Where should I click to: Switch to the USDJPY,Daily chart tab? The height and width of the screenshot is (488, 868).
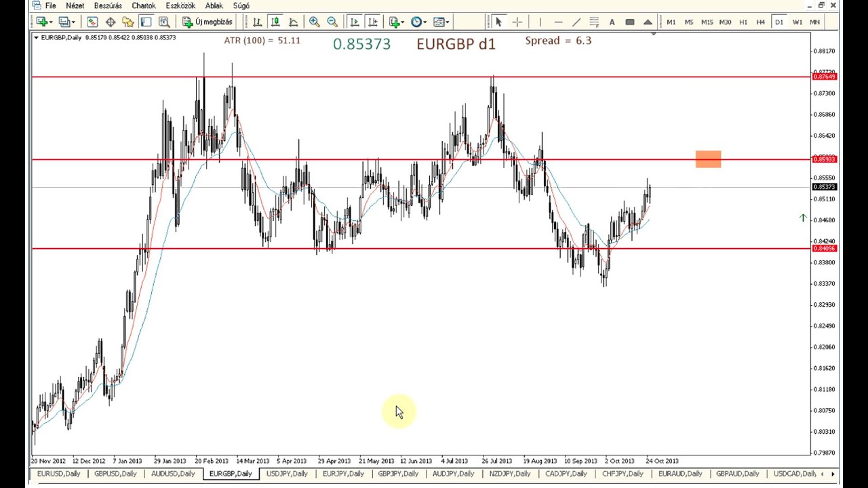287,474
